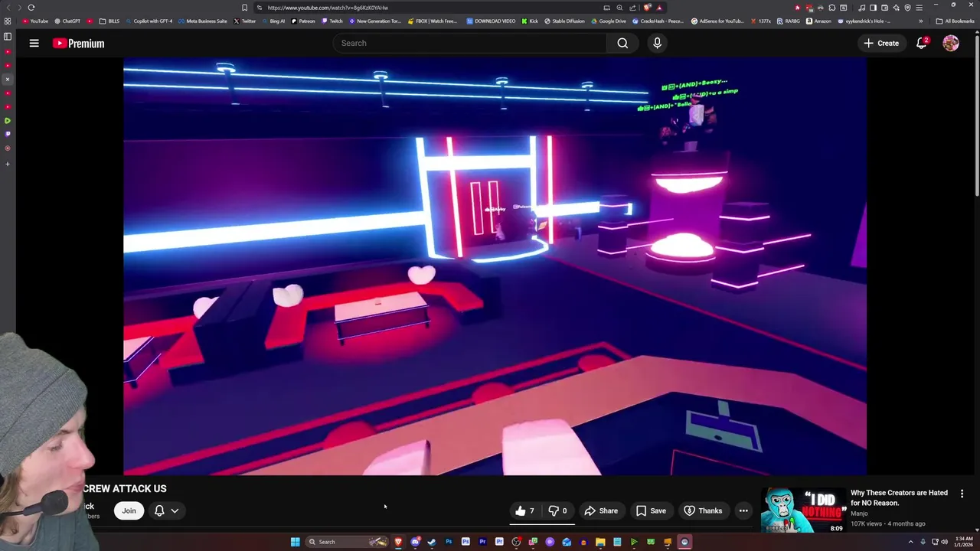This screenshot has height=551, width=980.
Task: Go to YouTube Premium home logo
Action: 78,43
